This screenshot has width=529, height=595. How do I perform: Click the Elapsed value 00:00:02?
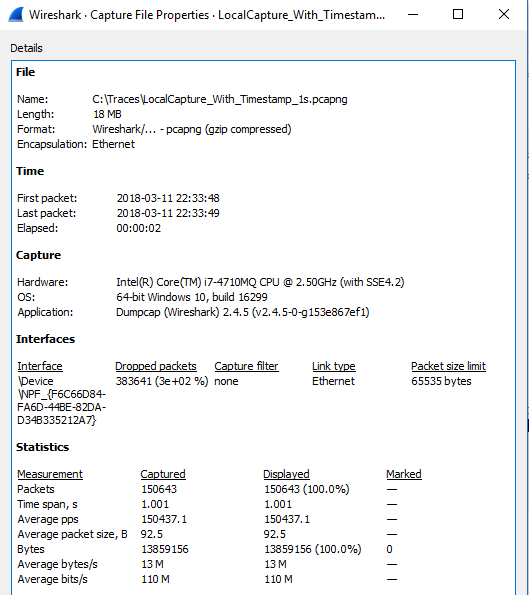click(139, 228)
